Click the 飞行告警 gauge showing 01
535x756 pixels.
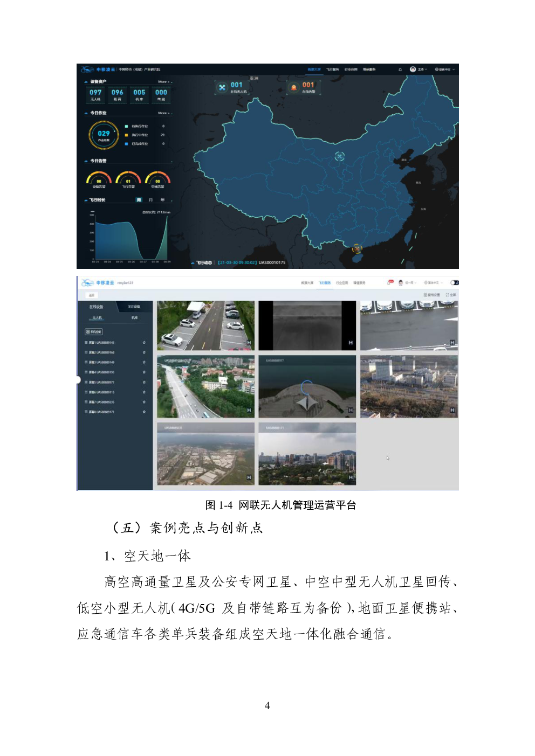click(128, 179)
